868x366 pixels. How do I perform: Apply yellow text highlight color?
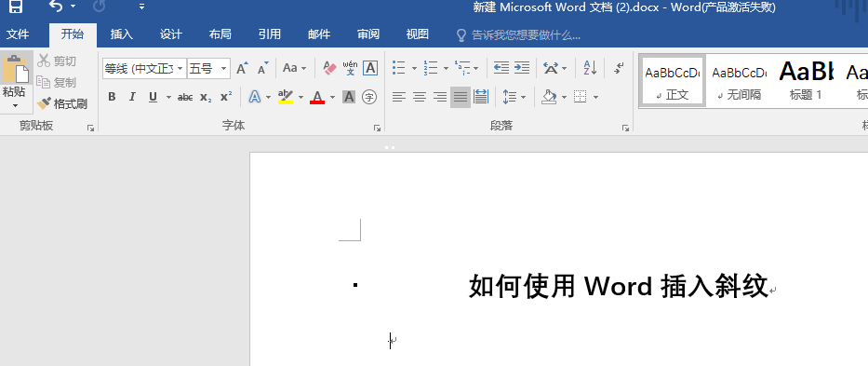click(286, 97)
